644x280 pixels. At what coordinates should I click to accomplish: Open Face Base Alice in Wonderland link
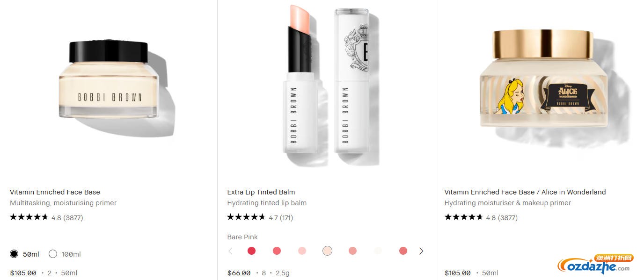coord(525,192)
